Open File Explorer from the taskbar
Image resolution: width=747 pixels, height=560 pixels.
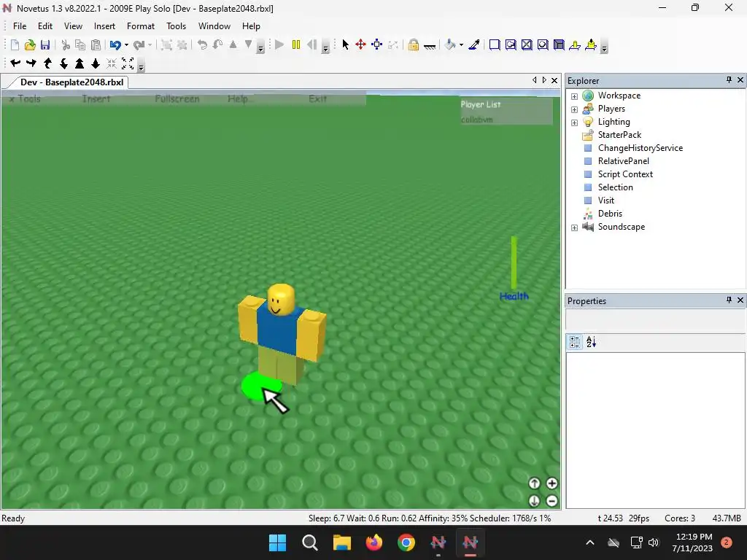[341, 542]
